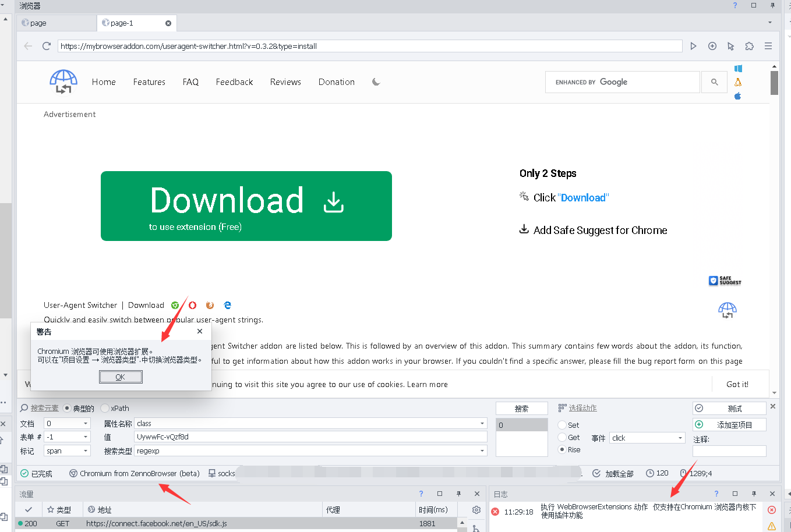
Task: Click the yellow warning filter icon in log panel
Action: [772, 526]
